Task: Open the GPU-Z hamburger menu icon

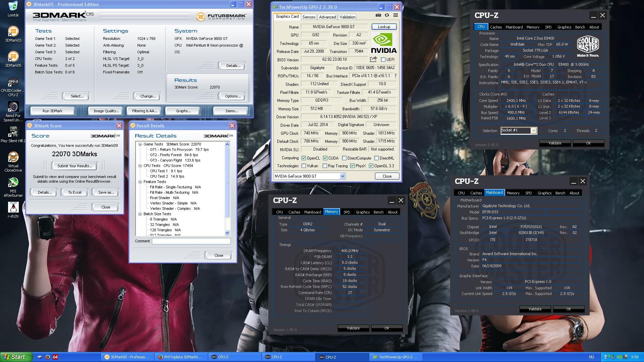Action: pyautogui.click(x=395, y=15)
